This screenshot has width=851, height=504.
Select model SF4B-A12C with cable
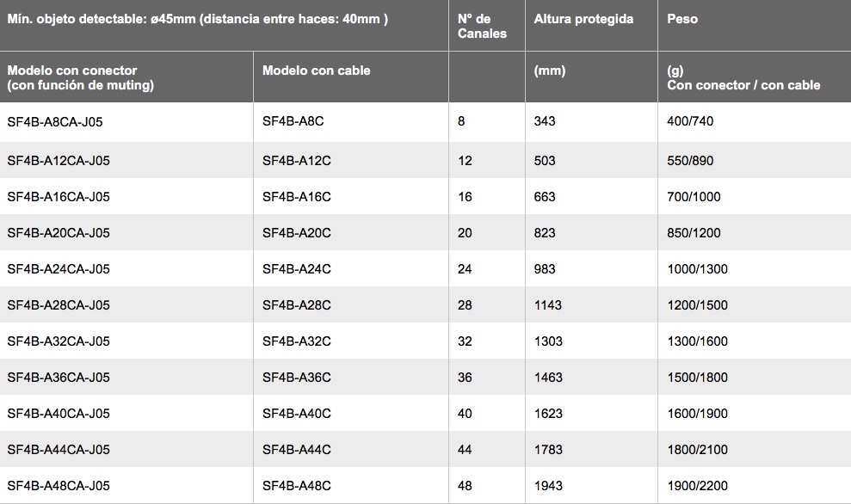point(296,161)
